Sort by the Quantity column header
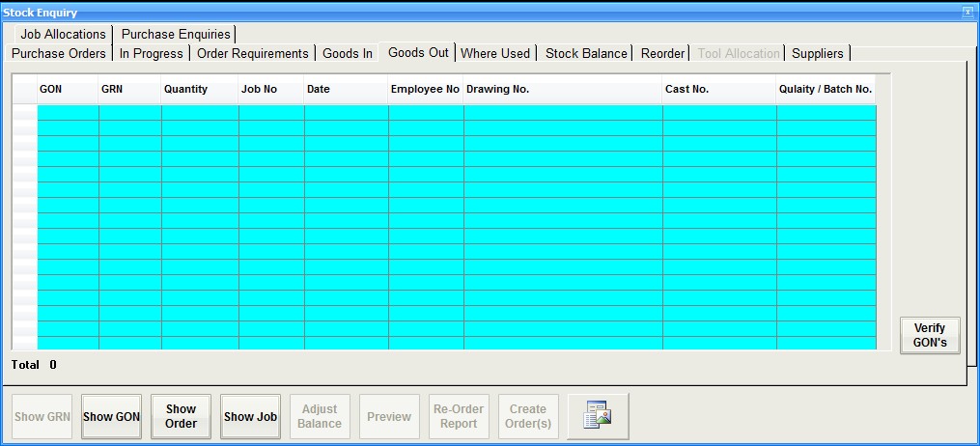Screen dimensions: 980x446 [x=199, y=89]
